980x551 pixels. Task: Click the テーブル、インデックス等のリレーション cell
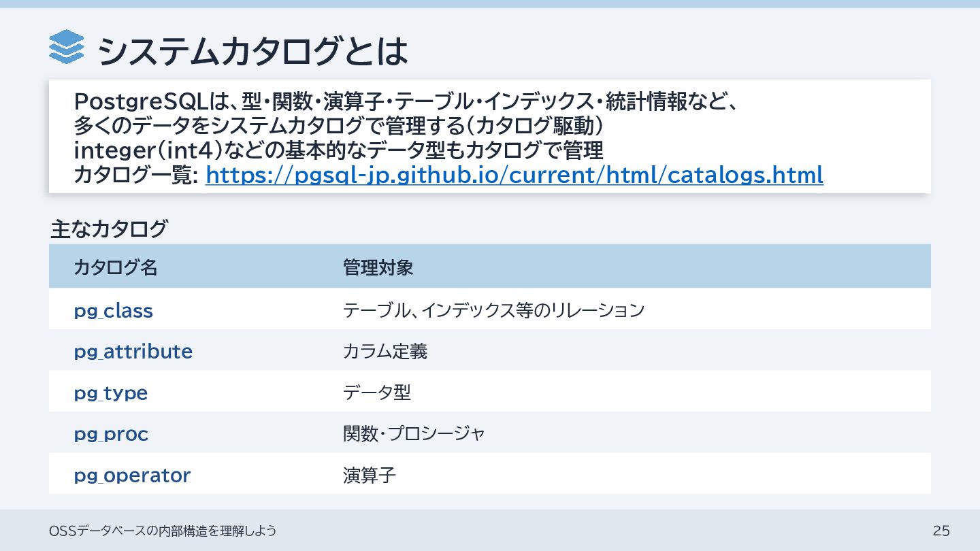tap(493, 311)
